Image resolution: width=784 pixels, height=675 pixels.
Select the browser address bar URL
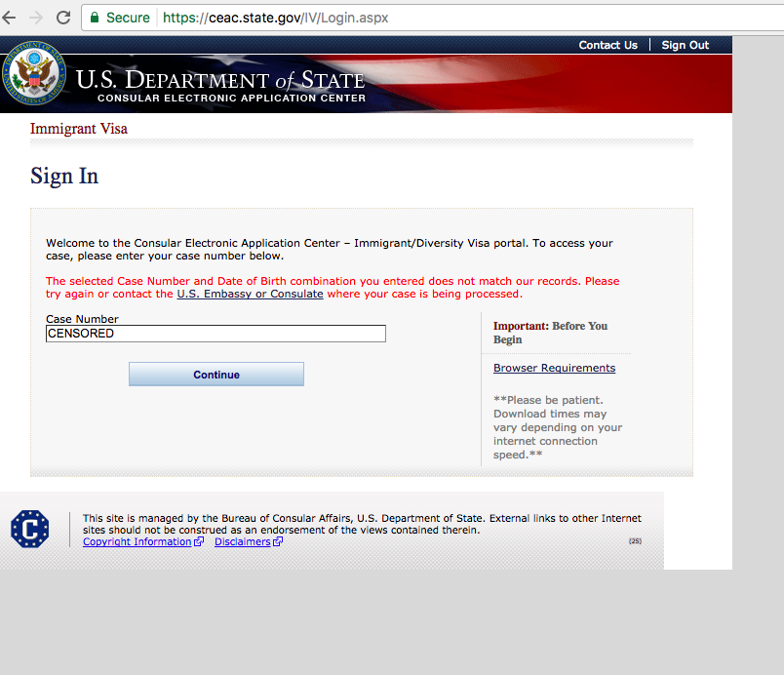click(x=276, y=18)
